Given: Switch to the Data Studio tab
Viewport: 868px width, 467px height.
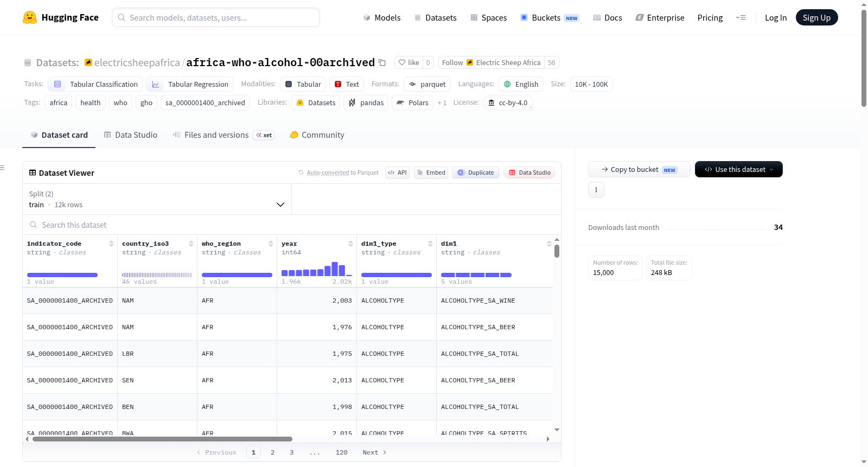Looking at the screenshot, I should pos(130,135).
